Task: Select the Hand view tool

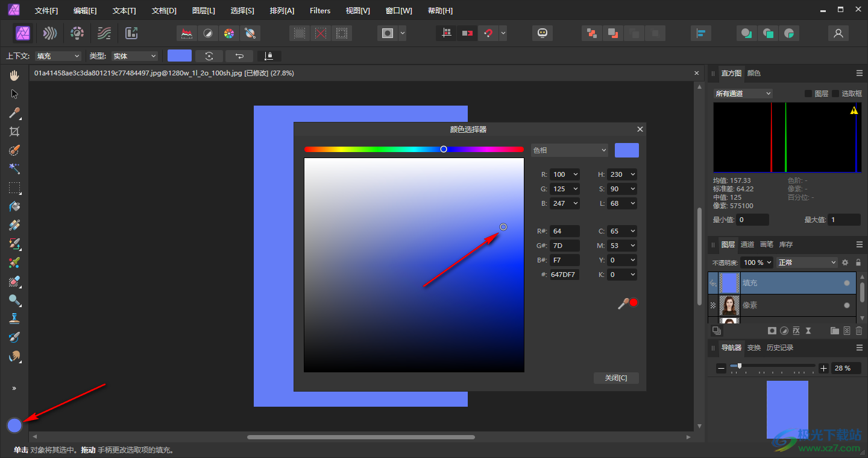Action: (x=14, y=75)
